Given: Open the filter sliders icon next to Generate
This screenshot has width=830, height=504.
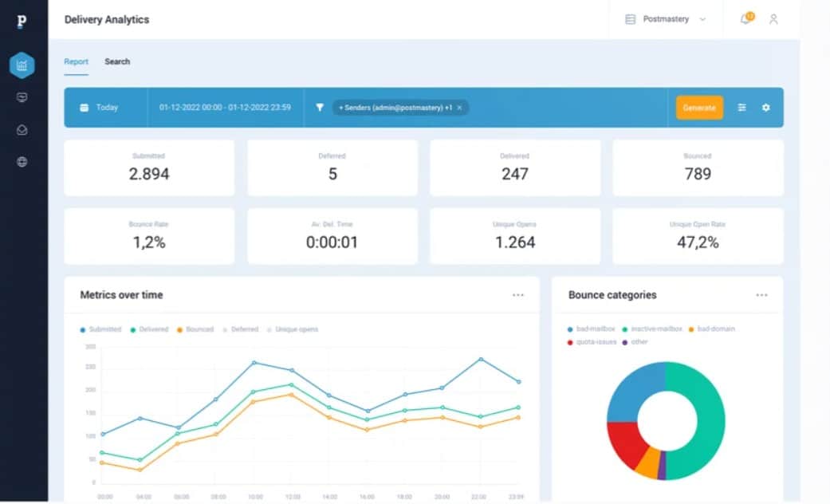Looking at the screenshot, I should pyautogui.click(x=742, y=108).
